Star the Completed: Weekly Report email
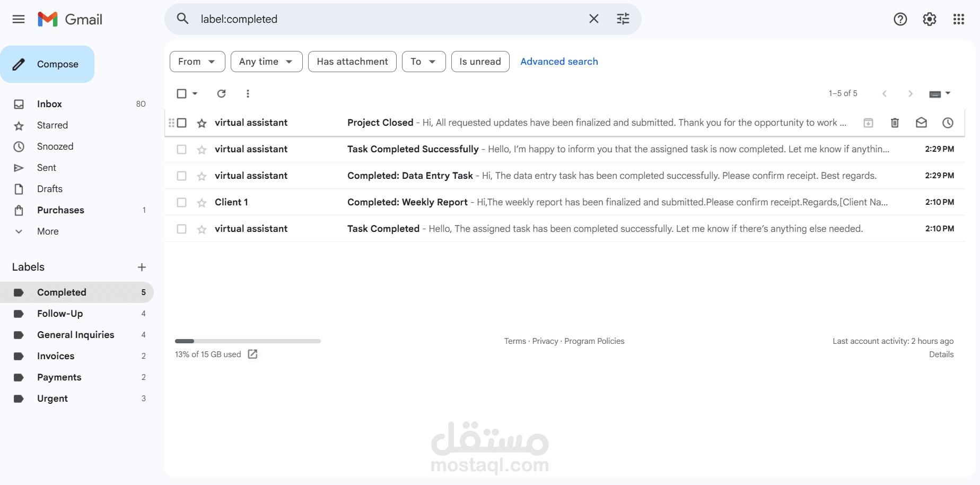Viewport: 980px width, 485px height. point(202,203)
